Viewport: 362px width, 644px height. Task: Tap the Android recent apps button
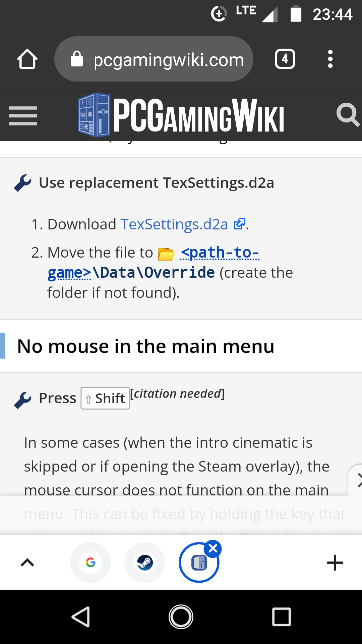click(x=282, y=616)
